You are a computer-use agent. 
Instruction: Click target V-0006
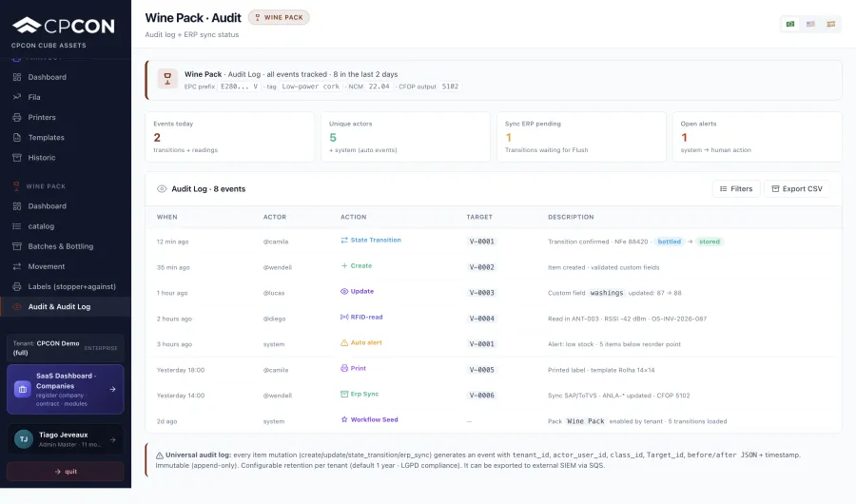coord(481,396)
